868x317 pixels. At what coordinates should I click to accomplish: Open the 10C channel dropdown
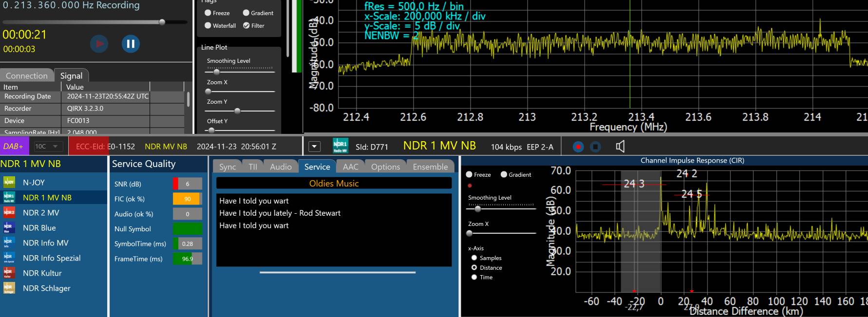(48, 147)
